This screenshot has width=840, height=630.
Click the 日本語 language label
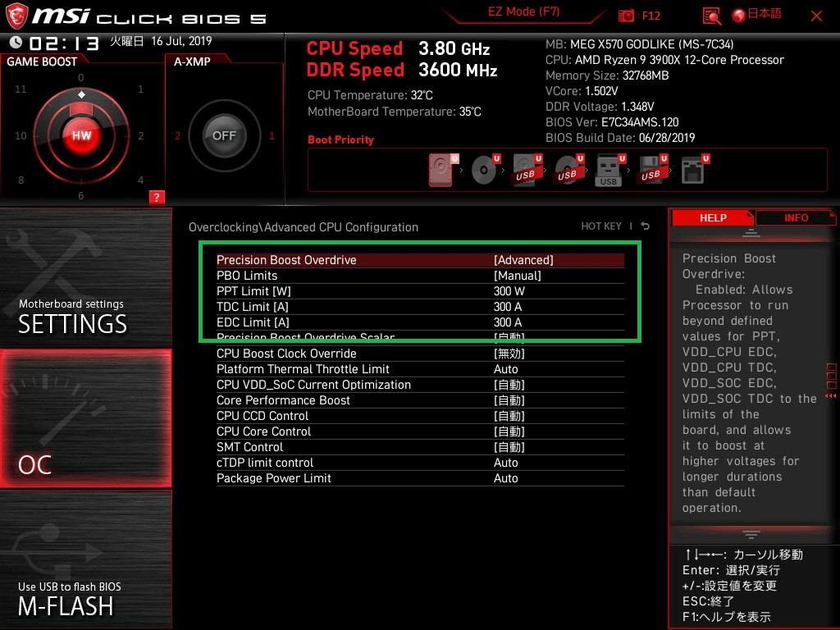pyautogui.click(x=764, y=14)
